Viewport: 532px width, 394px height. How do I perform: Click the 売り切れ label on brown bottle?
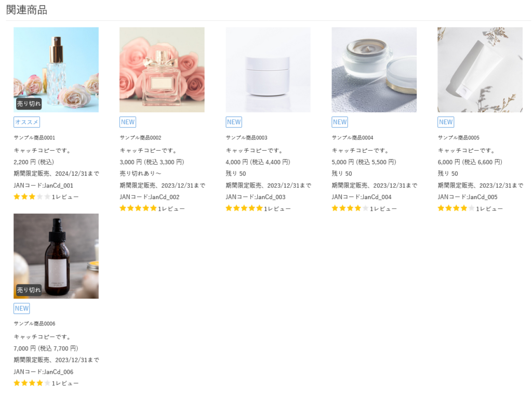pyautogui.click(x=29, y=290)
